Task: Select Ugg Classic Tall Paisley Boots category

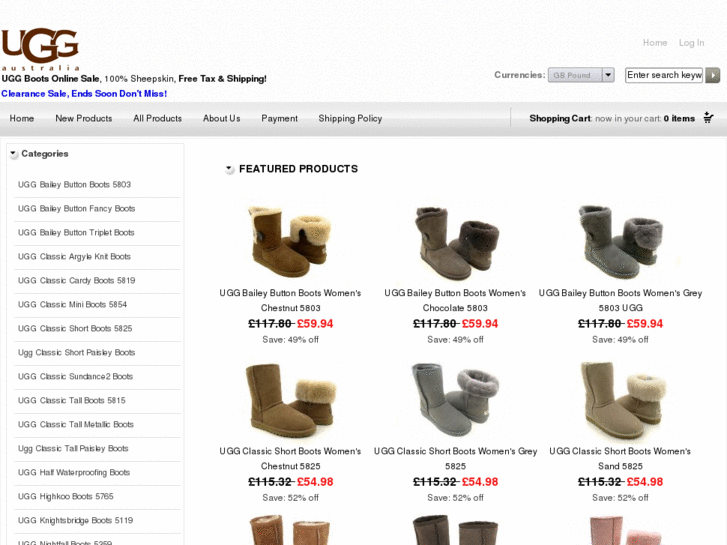Action: click(73, 449)
